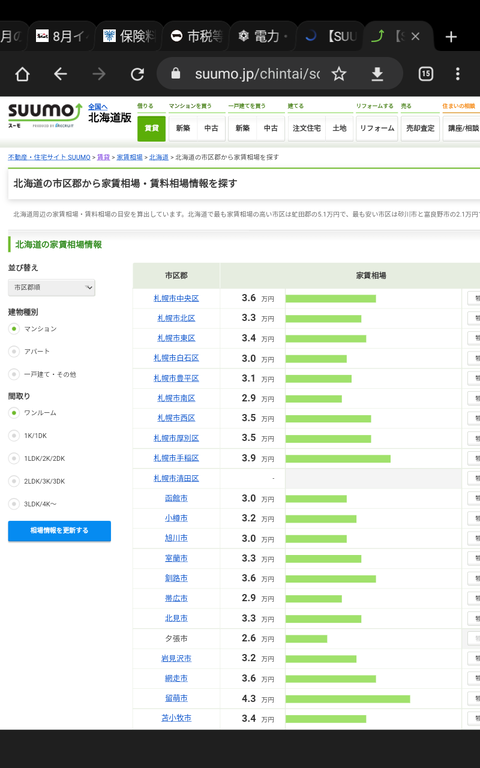
Task: Open 中古 under 一戸建てを買う
Action: pyautogui.click(x=271, y=128)
